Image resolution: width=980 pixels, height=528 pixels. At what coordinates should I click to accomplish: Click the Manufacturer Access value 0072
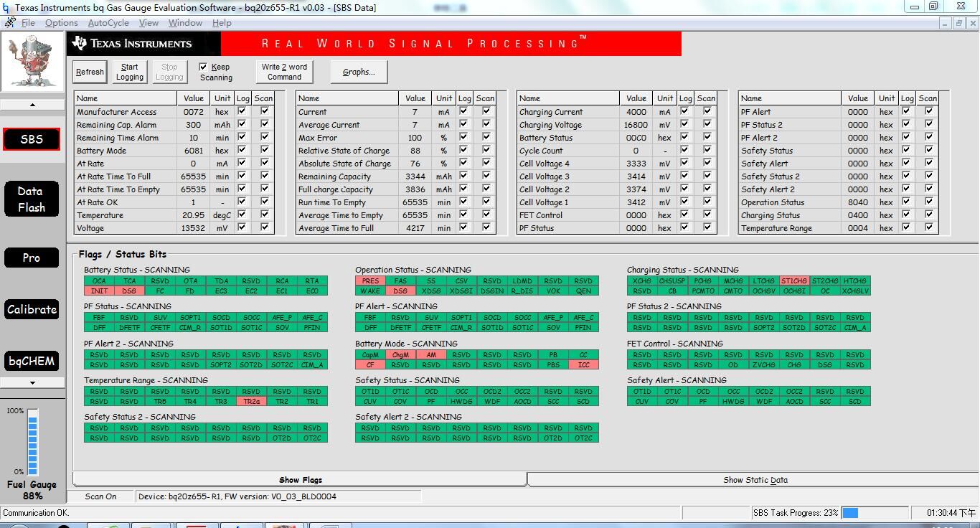193,112
